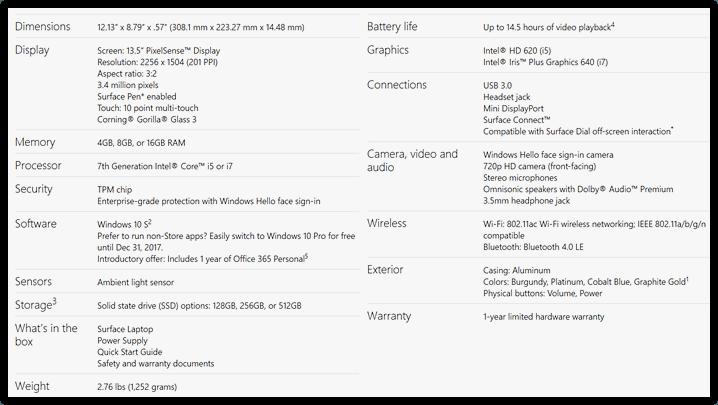Select the Software row label
The height and width of the screenshot is (405, 718).
pos(35,223)
